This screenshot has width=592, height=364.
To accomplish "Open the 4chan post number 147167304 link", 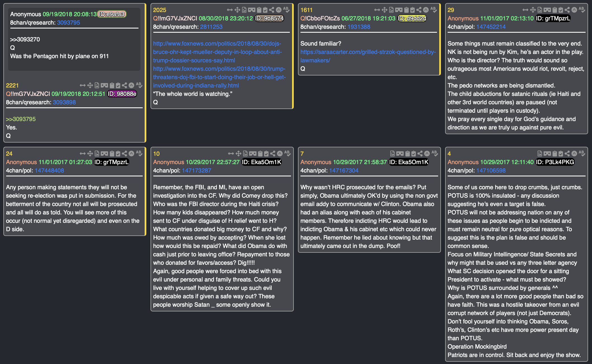I will [344, 171].
